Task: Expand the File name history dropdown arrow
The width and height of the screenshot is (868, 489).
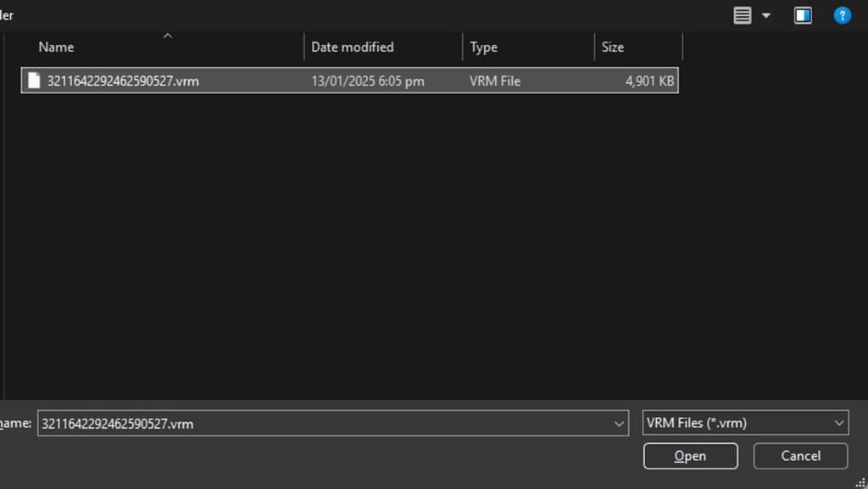Action: coord(618,423)
